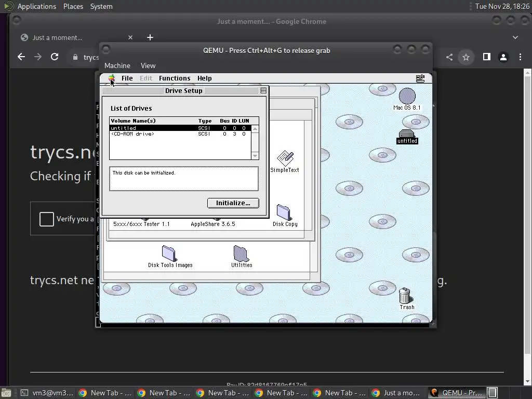Image resolution: width=532 pixels, height=399 pixels.
Task: Bookmark this page with the star icon
Action: [x=466, y=57]
